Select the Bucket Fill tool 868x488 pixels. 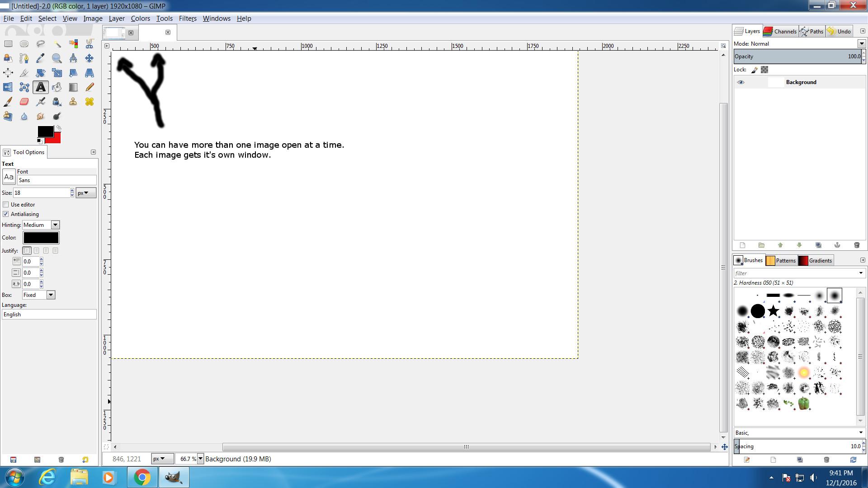coord(57,87)
